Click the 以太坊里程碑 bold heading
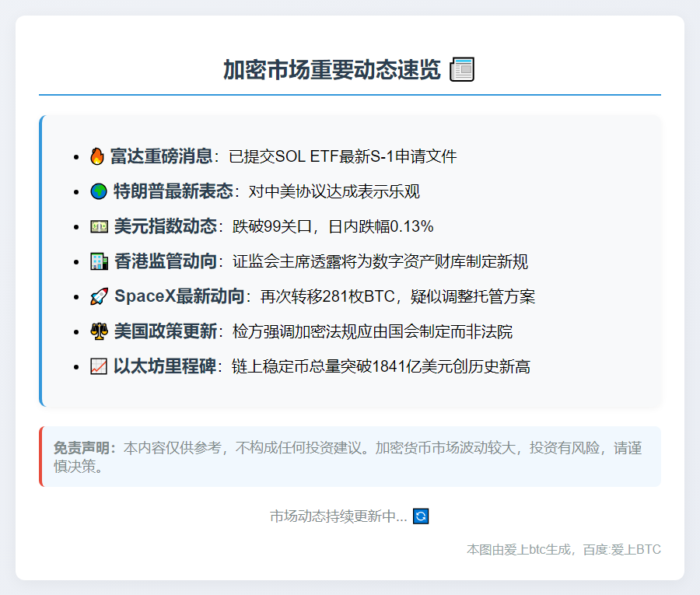Image resolution: width=700 pixels, height=595 pixels. (165, 366)
